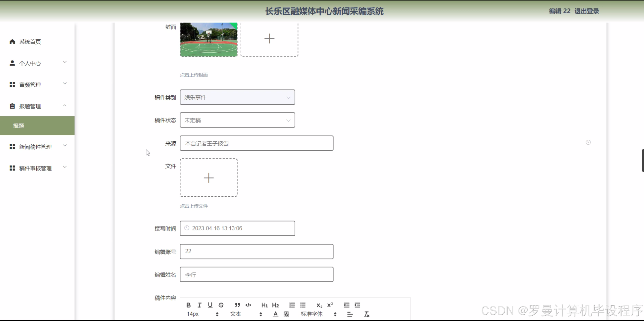
Task: Open 系统首页 in the sidebar
Action: pos(30,42)
